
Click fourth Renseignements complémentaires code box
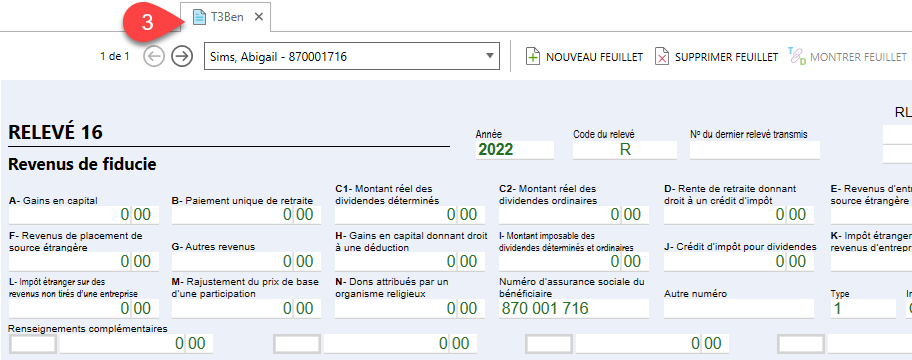[801, 344]
